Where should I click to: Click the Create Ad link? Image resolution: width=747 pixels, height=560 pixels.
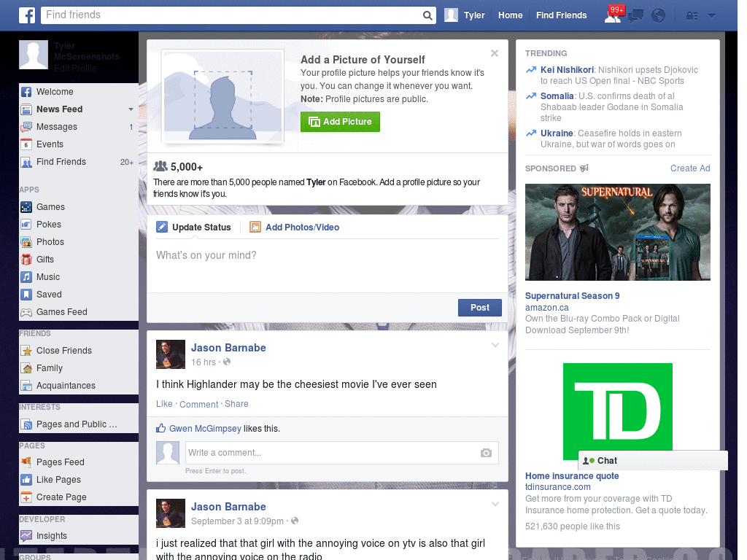(690, 168)
